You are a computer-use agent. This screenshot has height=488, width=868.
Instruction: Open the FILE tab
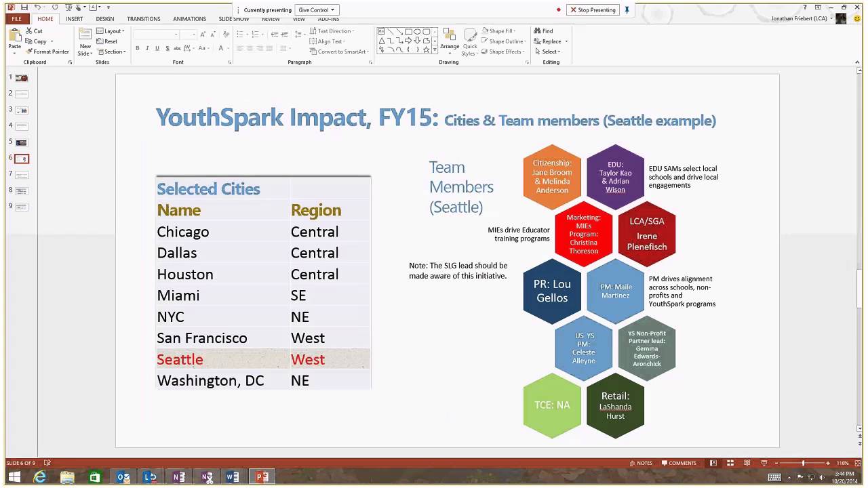16,19
